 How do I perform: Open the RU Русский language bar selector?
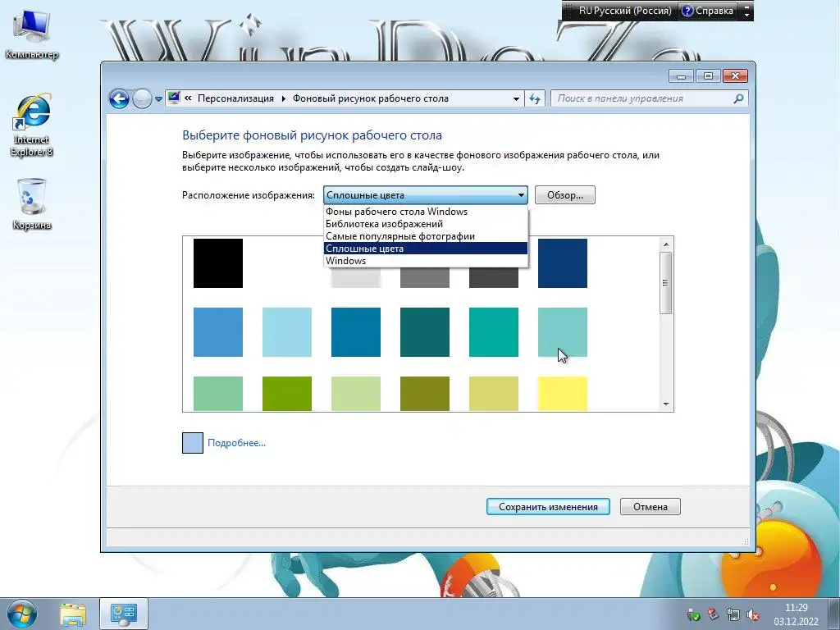pos(624,11)
